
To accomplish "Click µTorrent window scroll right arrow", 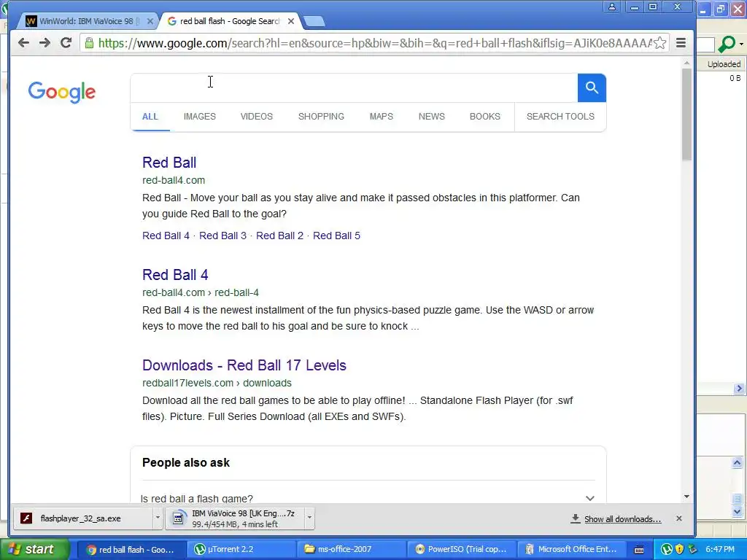I will click(739, 389).
